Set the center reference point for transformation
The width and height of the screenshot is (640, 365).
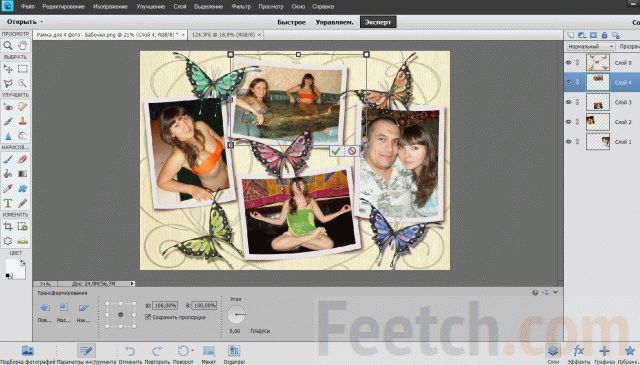point(120,315)
